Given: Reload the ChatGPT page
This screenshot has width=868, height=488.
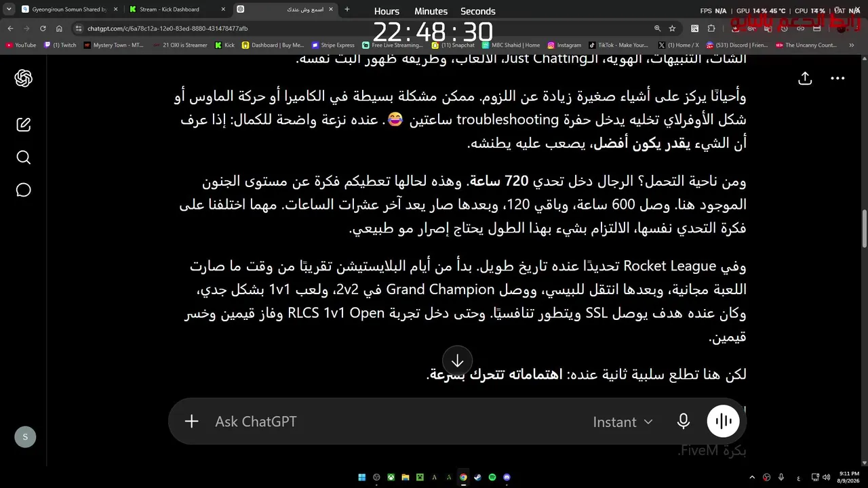Looking at the screenshot, I should (43, 28).
